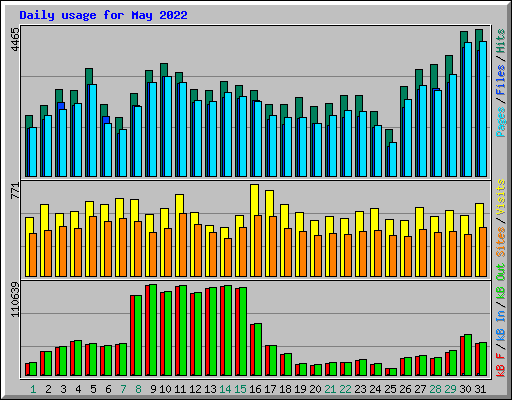
Task: Click day 10 on the x-axis
Action: [x=165, y=389]
